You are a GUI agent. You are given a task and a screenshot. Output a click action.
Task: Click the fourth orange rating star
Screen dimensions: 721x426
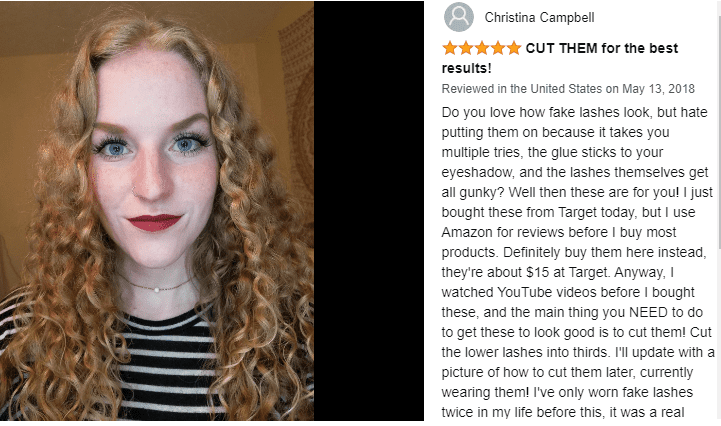click(x=498, y=48)
